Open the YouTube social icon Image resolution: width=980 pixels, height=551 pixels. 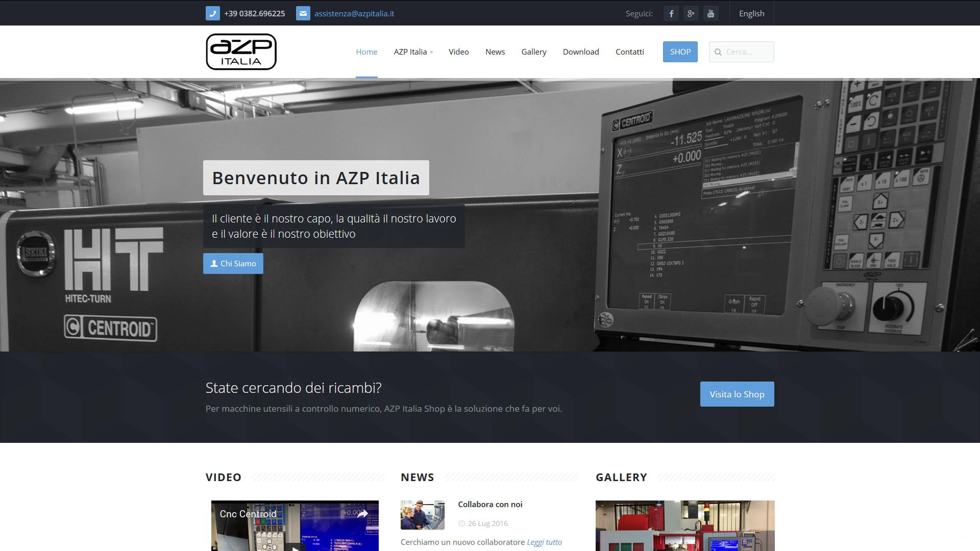[710, 13]
